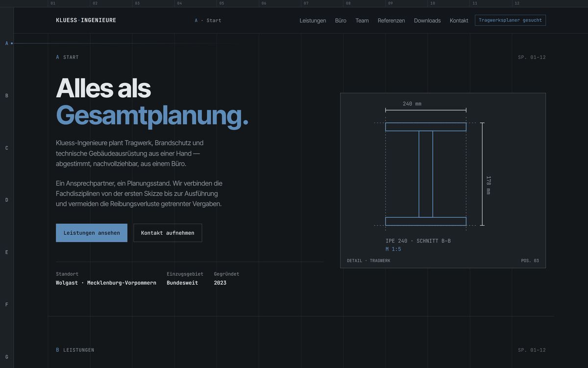Click the '178 mm' vertical dimension label
This screenshot has height=368, width=588.
[488, 185]
